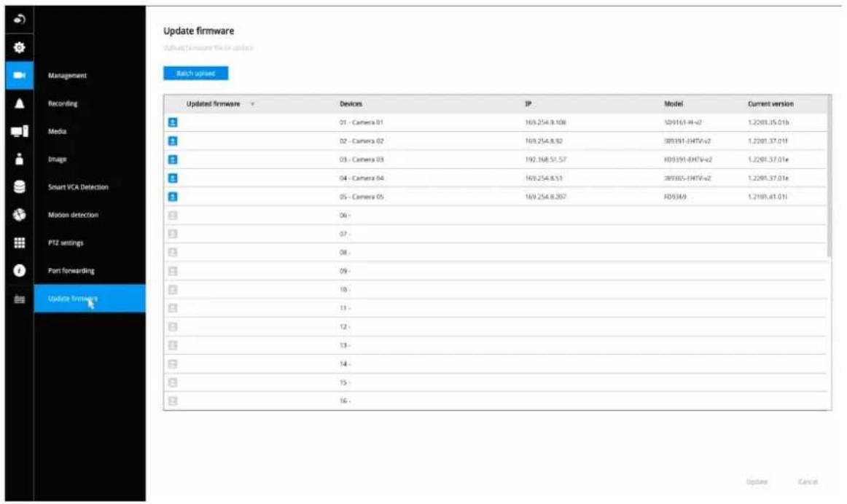Click the Cancel button at the bottom
The image size is (847, 504).
[x=808, y=481]
